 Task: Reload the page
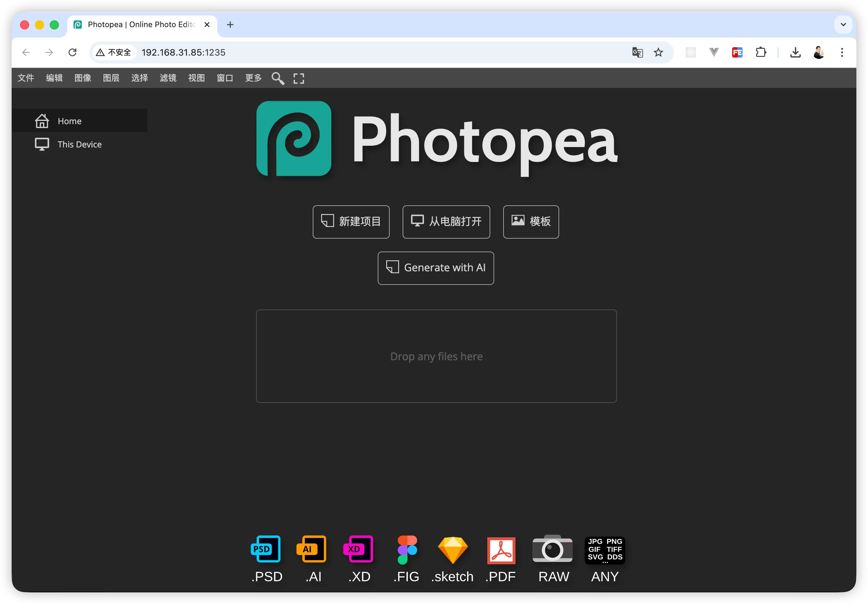(72, 52)
